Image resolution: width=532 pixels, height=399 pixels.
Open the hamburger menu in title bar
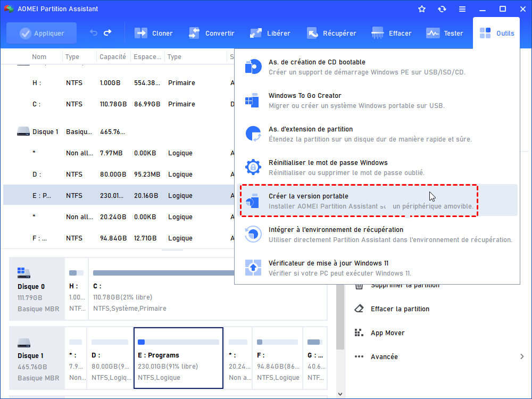pos(462,9)
